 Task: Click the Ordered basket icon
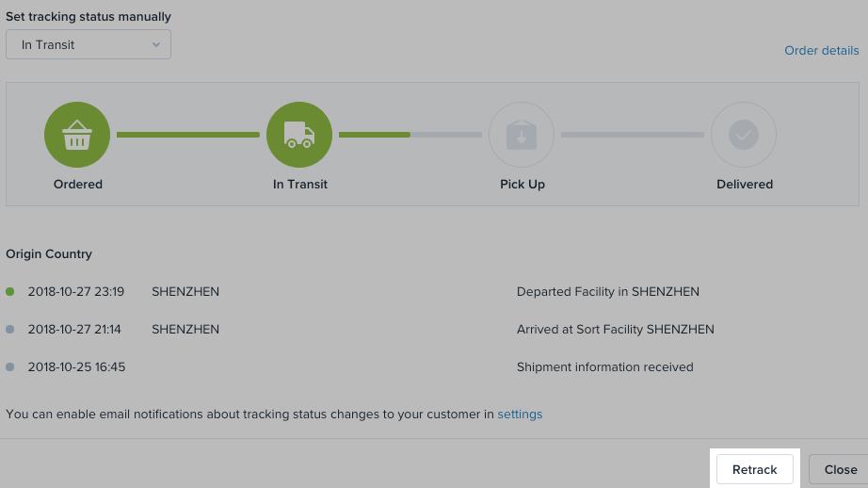(x=77, y=135)
